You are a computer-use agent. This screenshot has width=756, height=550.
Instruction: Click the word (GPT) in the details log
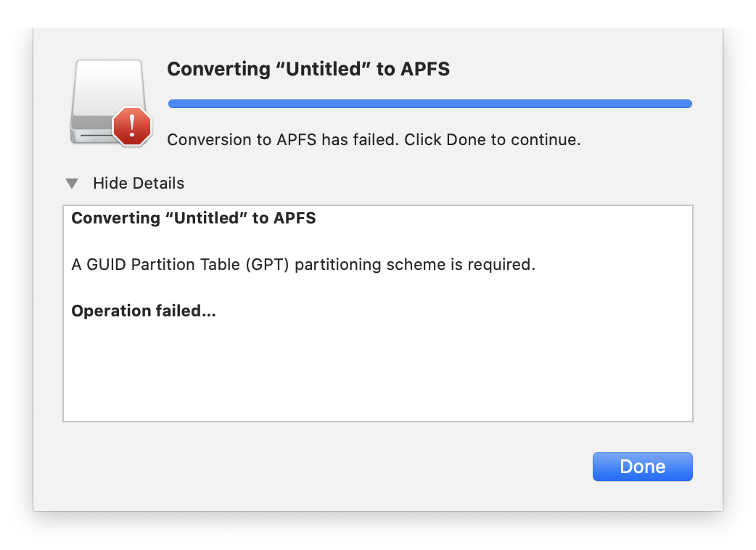click(266, 265)
